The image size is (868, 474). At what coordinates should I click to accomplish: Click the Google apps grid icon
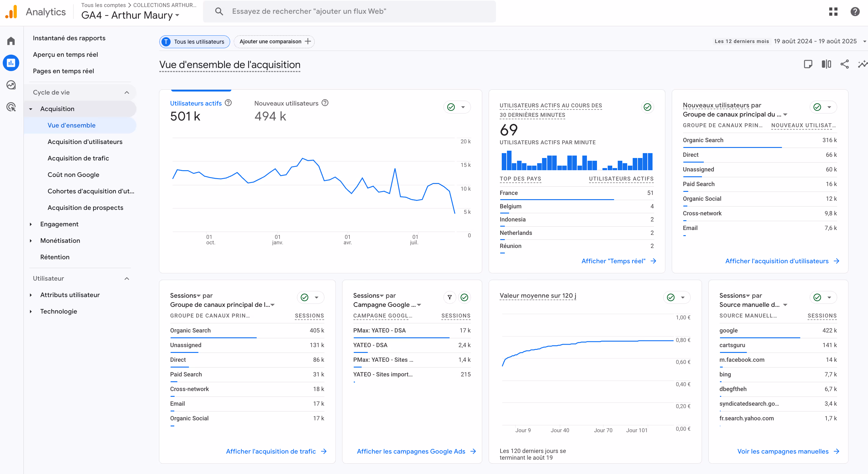[x=833, y=12]
